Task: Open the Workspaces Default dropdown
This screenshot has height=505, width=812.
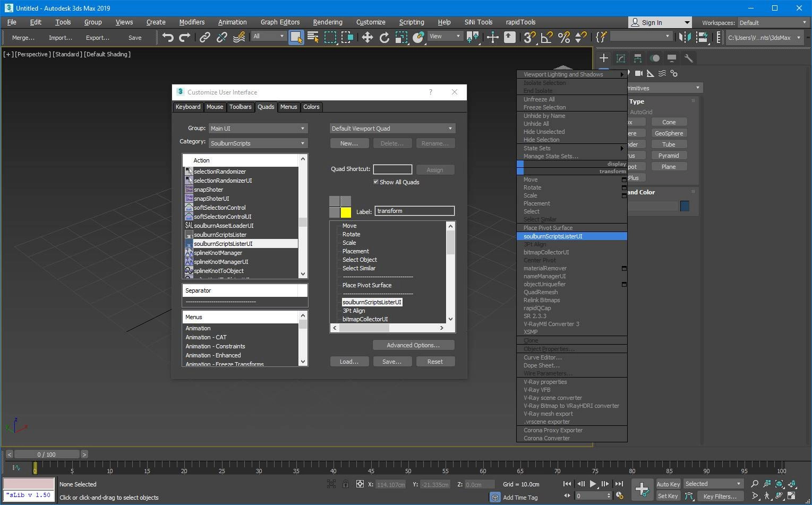Action: [773, 23]
